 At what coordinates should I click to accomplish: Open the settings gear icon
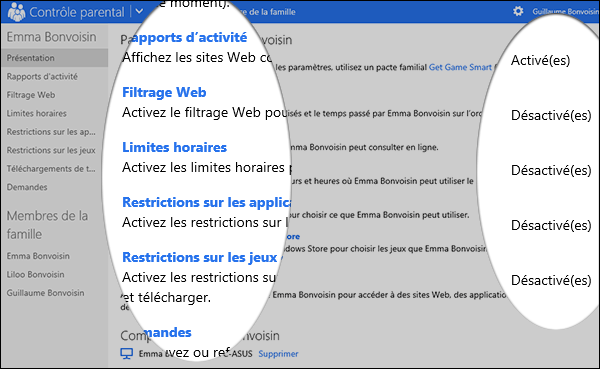pos(518,11)
